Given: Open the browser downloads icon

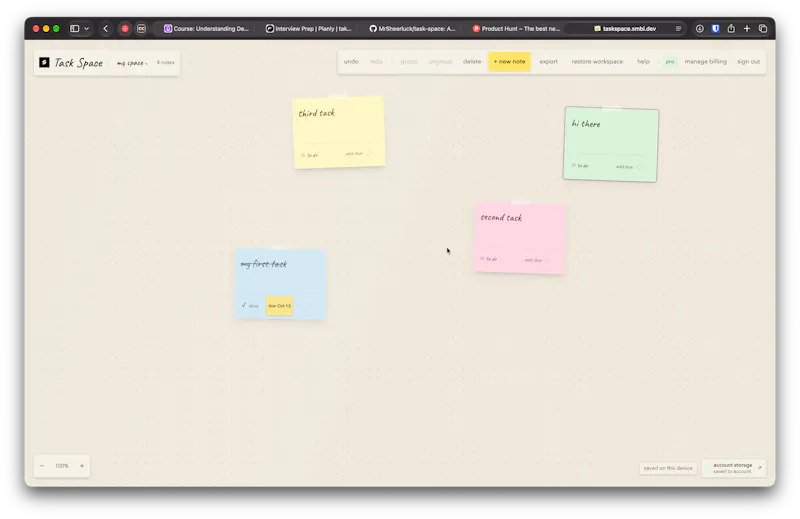Looking at the screenshot, I should [699, 29].
